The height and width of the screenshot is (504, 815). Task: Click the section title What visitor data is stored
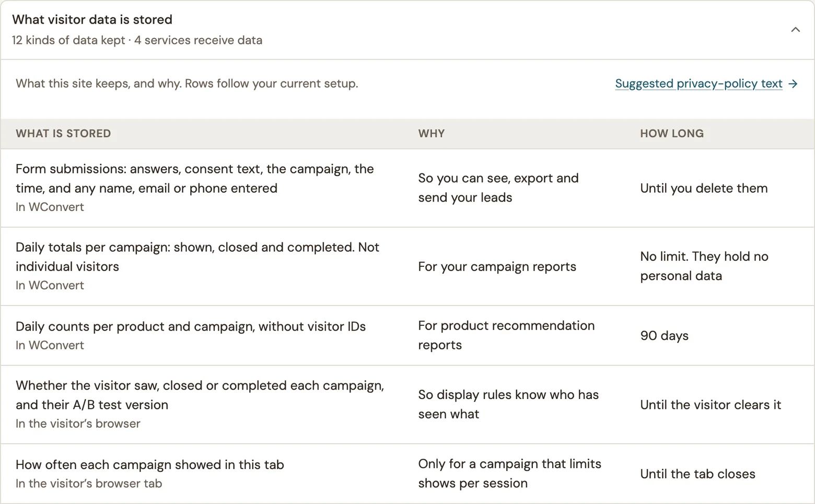92,19
